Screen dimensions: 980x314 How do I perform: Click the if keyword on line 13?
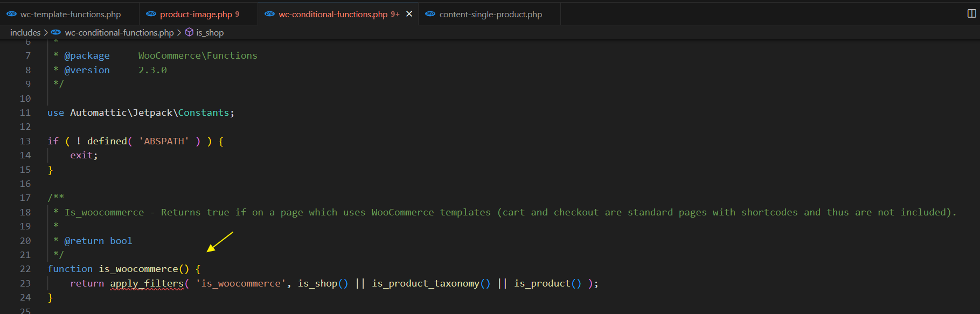point(53,141)
